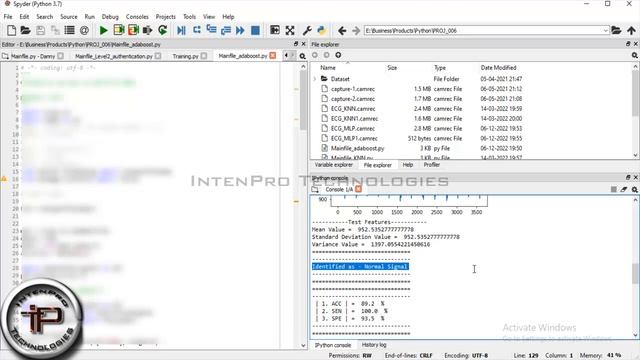The height and width of the screenshot is (360, 640).
Task: Sort files by Date Modified column
Action: (498, 68)
